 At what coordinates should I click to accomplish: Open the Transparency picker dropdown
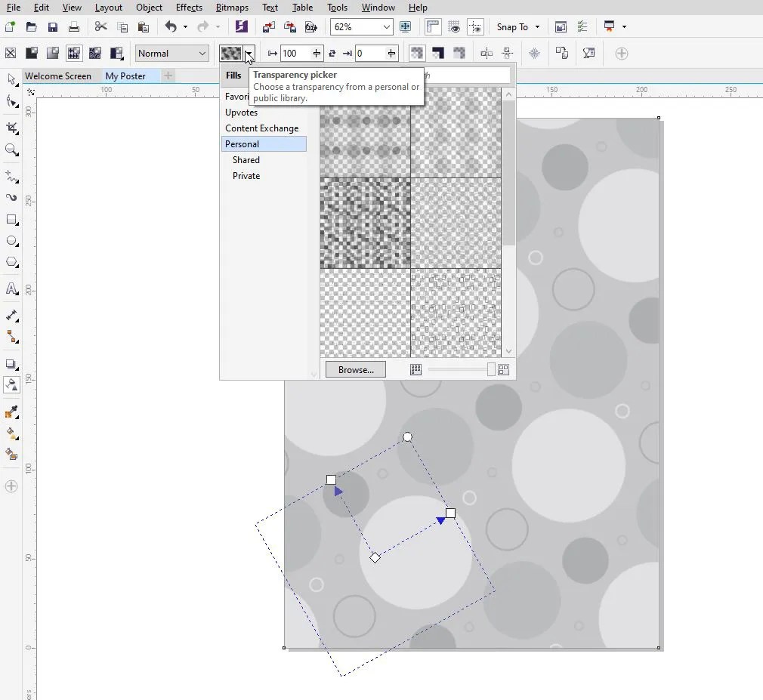(249, 53)
